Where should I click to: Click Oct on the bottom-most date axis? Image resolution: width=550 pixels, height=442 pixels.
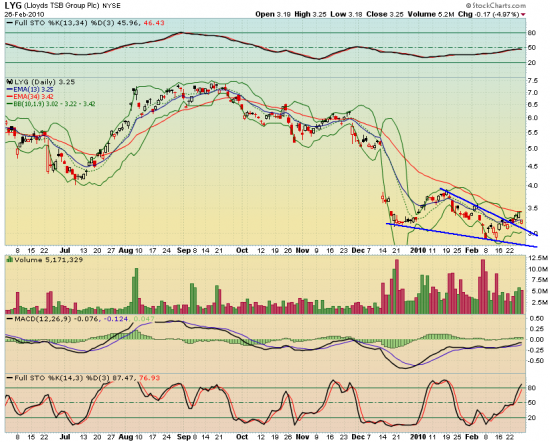242,437
